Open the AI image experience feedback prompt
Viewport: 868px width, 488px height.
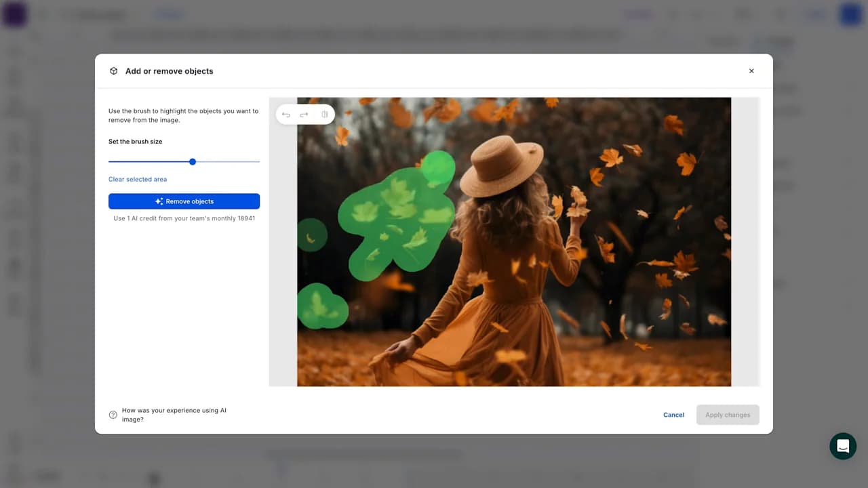pos(174,415)
